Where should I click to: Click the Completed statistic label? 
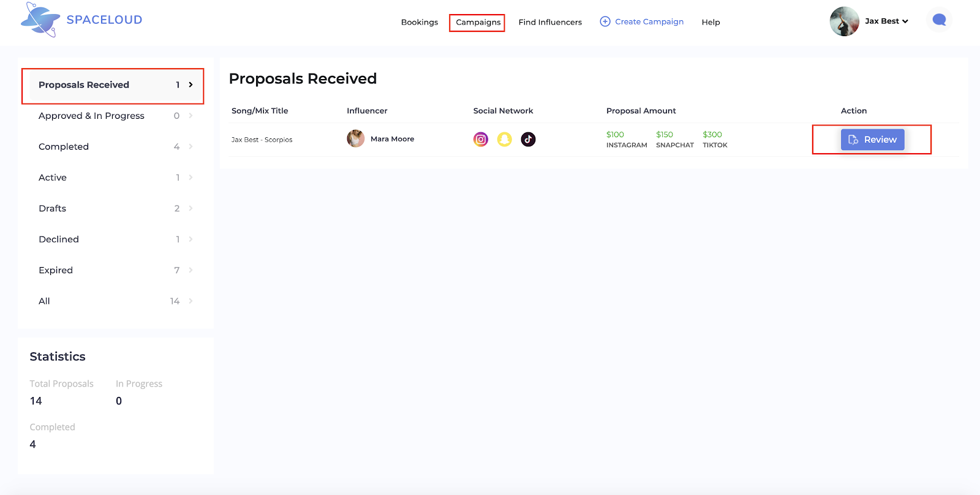pos(53,427)
